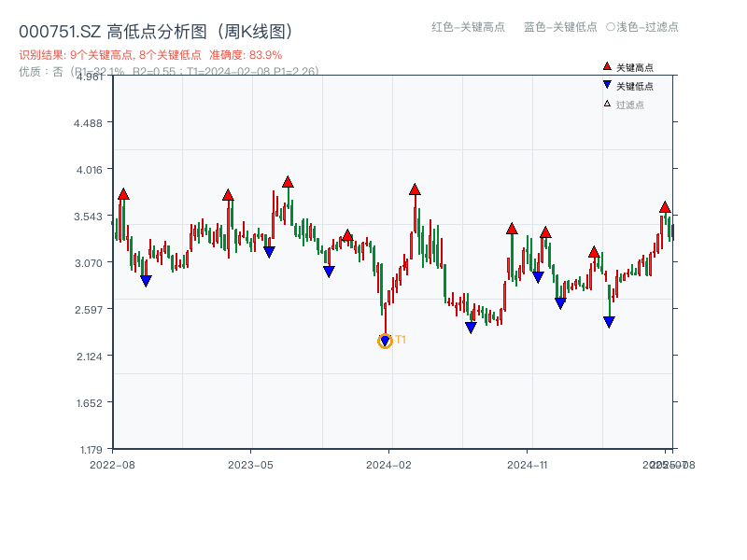Click the gray 优质：否 parameters line
The image size is (747, 560).
coord(169,72)
